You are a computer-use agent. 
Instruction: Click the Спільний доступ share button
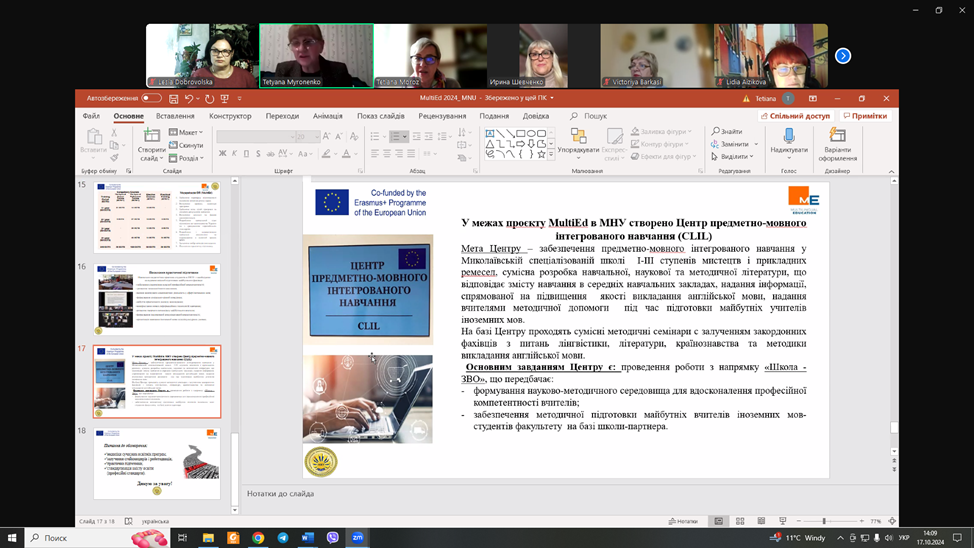796,116
